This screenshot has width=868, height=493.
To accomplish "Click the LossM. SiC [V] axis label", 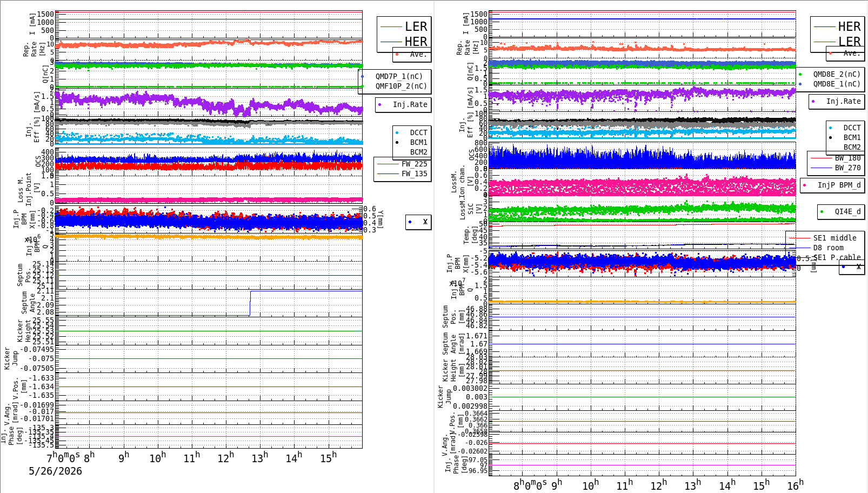I will (x=470, y=210).
